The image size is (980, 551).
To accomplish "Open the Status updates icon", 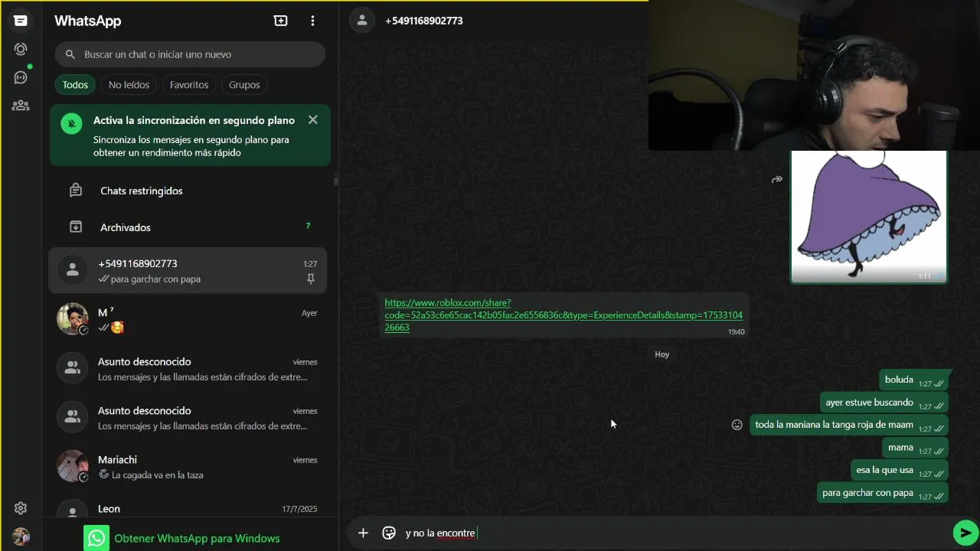I will click(x=21, y=49).
